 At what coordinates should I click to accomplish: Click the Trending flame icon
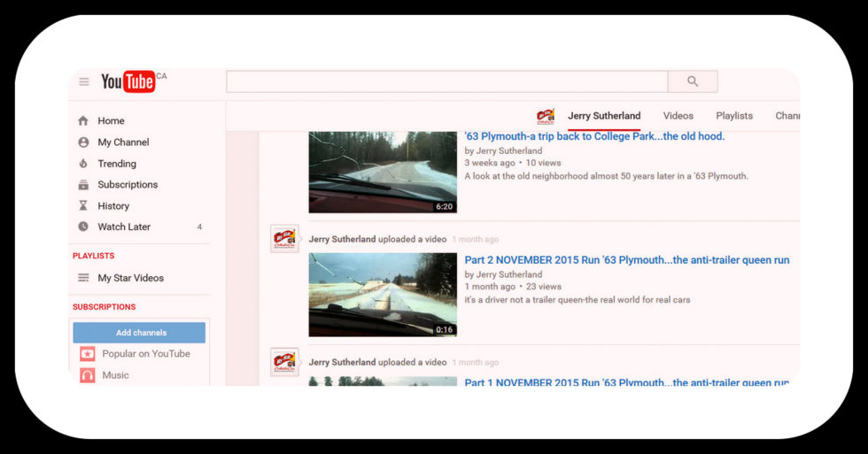point(83,163)
